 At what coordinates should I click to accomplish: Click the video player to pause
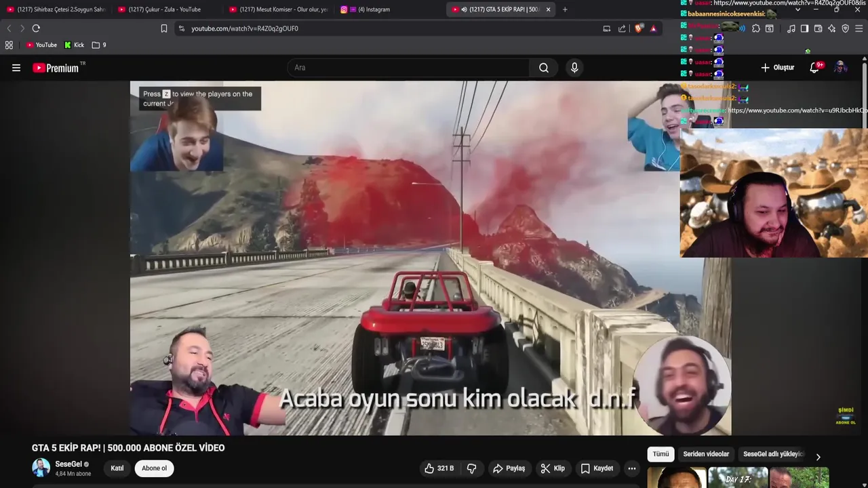tap(430, 258)
